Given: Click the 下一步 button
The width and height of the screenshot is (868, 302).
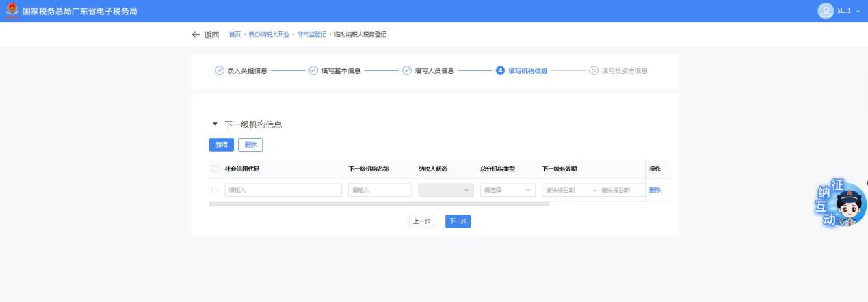Looking at the screenshot, I should pyautogui.click(x=458, y=221).
